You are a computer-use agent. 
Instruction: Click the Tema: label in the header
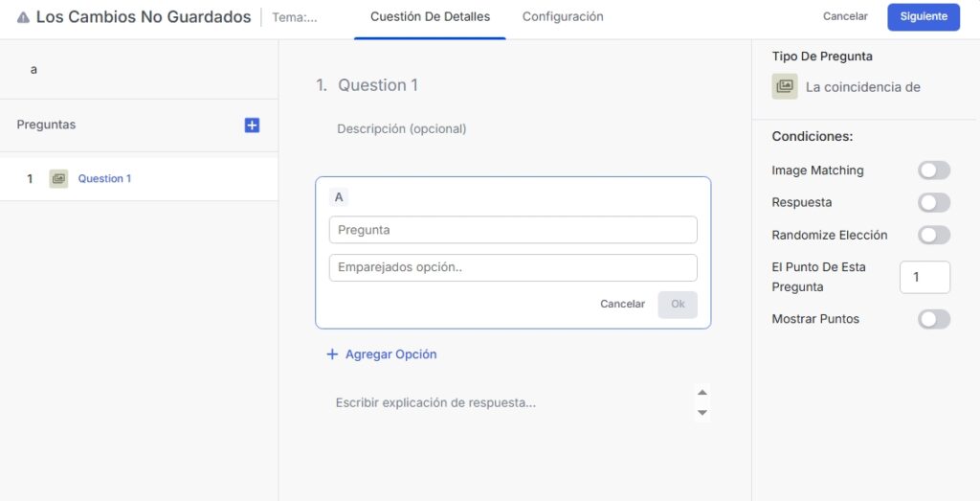click(295, 17)
